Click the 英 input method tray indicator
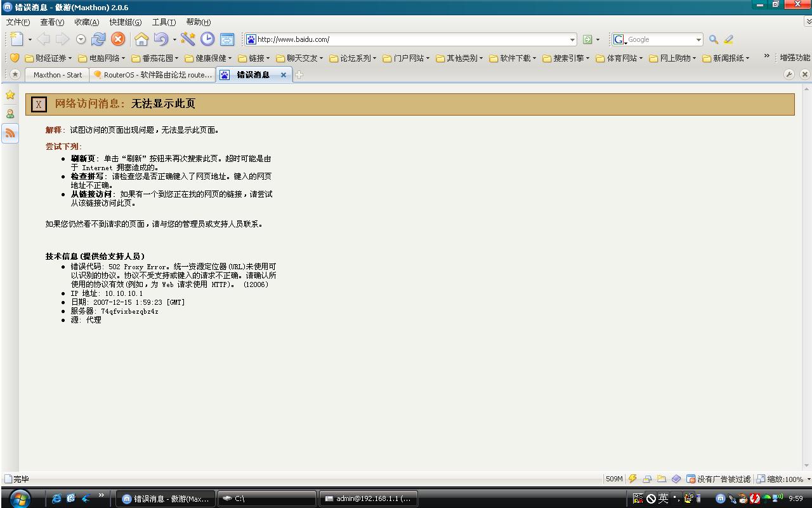The height and width of the screenshot is (508, 812). point(663,498)
